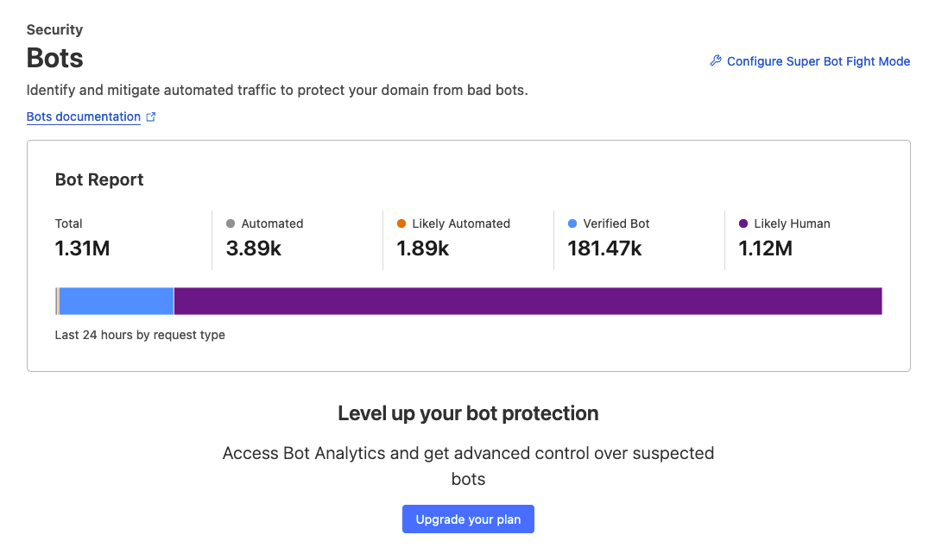Click the external link icon after Bots documentation
Screen dimensions: 929x560
coord(151,116)
